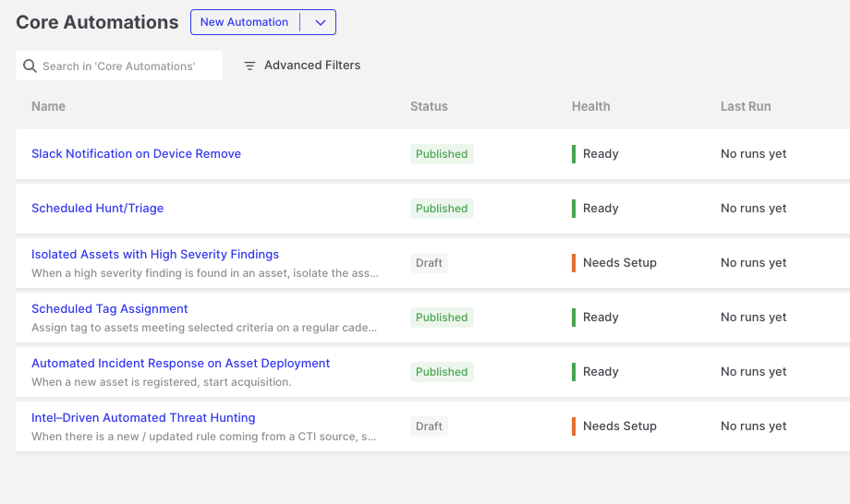Sort by the Last Run column header
This screenshot has width=850, height=504.
(746, 107)
